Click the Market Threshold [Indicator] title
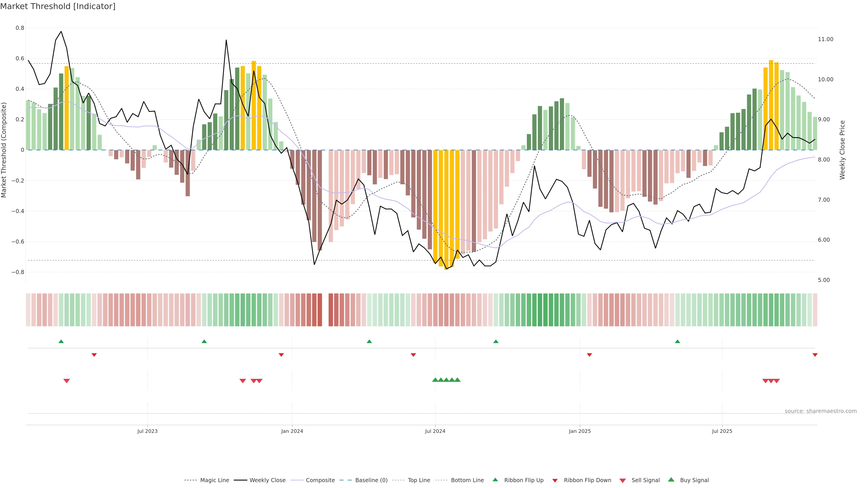The width and height of the screenshot is (868, 488). (x=58, y=6)
